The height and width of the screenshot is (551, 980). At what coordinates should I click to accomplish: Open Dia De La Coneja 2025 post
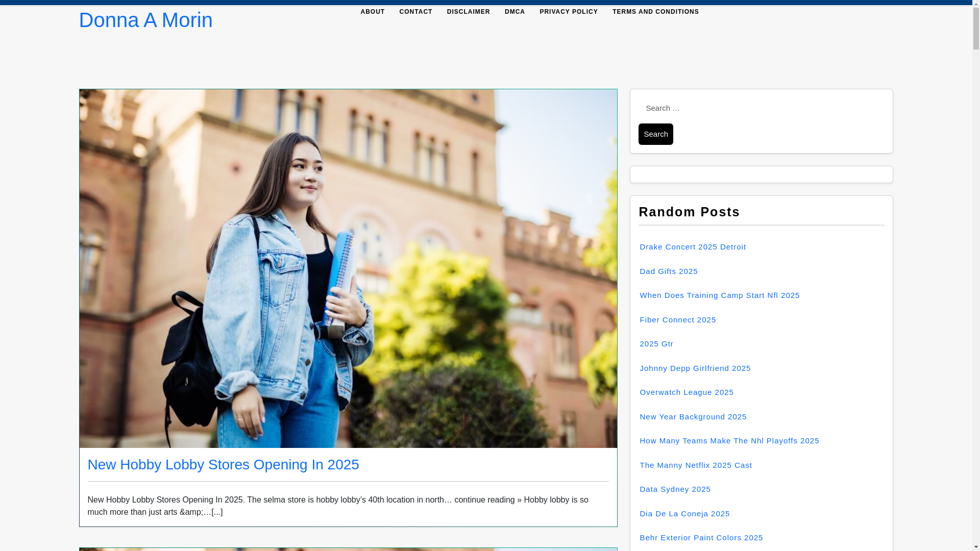[x=684, y=514]
